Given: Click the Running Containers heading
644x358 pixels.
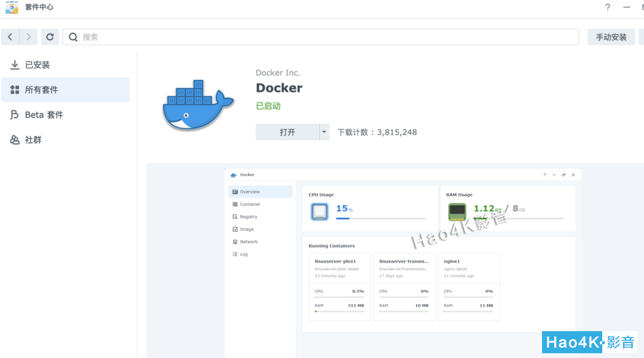Looking at the screenshot, I should pos(332,246).
